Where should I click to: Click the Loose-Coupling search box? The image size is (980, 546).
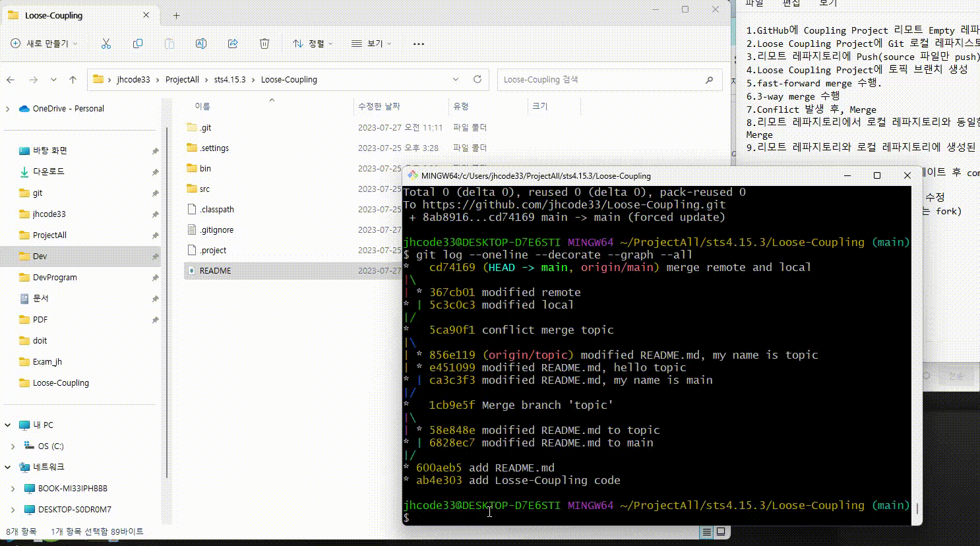(608, 79)
